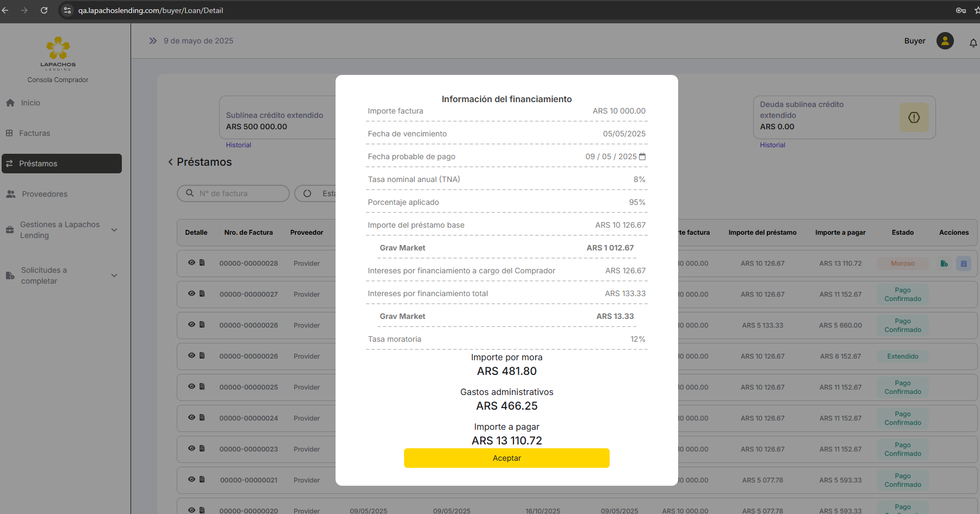Go back using the Préstamos chevron

[171, 162]
